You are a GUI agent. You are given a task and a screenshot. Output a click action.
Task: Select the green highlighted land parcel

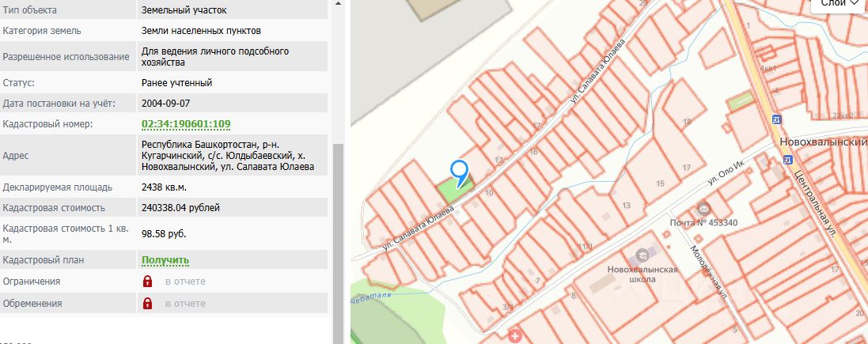point(456,190)
